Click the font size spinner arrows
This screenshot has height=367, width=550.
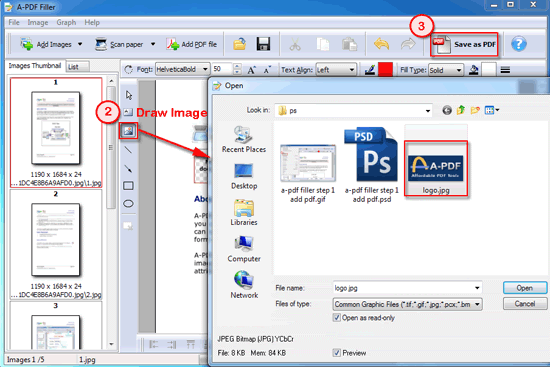pyautogui.click(x=237, y=69)
